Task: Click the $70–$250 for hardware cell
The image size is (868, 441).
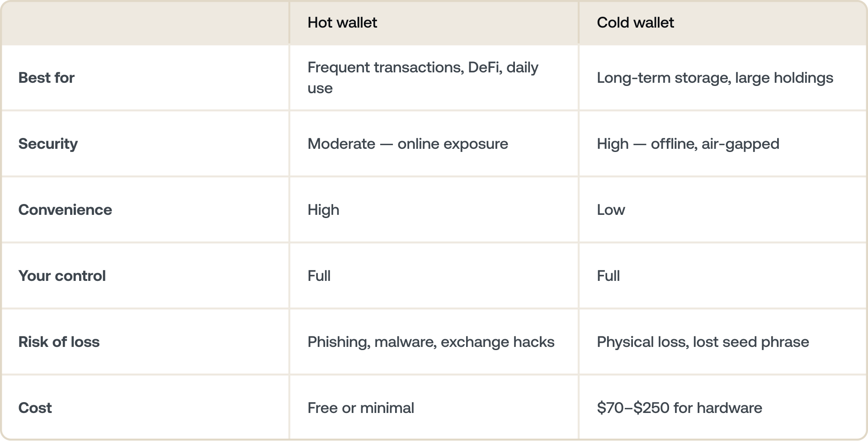Action: [679, 408]
